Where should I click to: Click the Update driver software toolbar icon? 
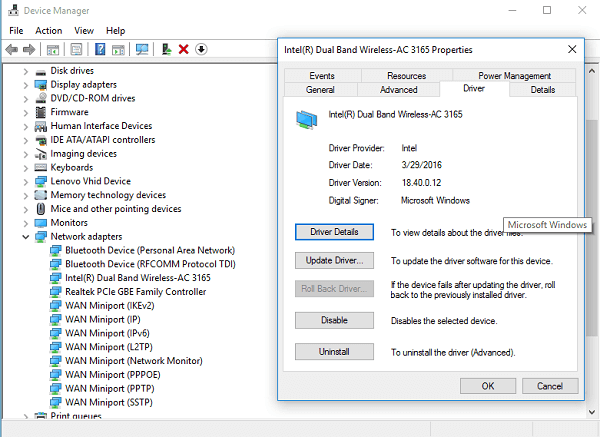(x=166, y=49)
